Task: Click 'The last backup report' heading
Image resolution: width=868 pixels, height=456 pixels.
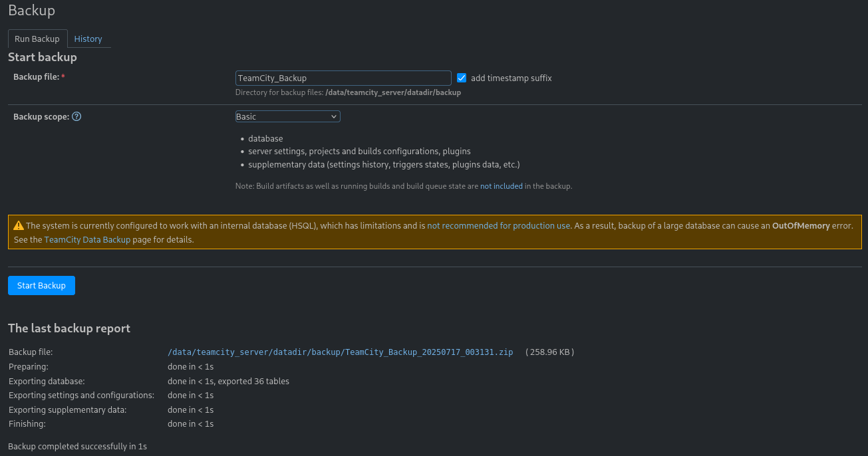Action: point(69,328)
